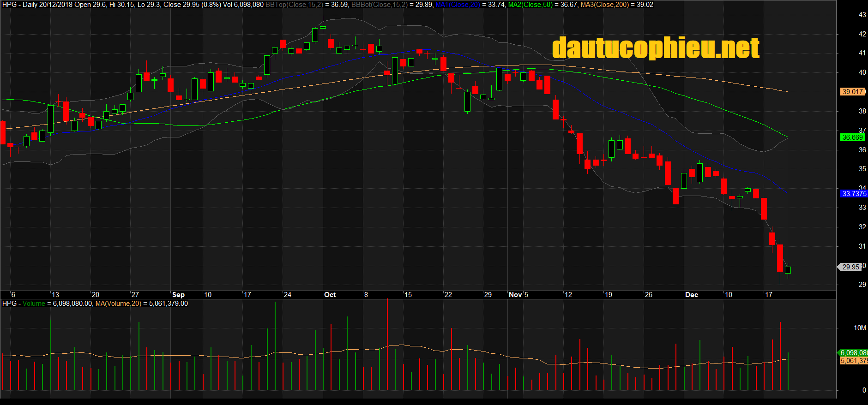This screenshot has height=405, width=868.
Task: Select the Oct month marker on date axis
Action: coord(330,295)
